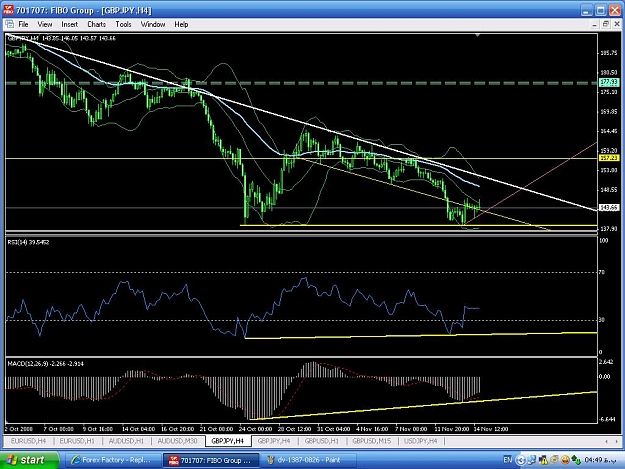
Task: Close the inner GBPJPY chart window
Action: click(617, 24)
